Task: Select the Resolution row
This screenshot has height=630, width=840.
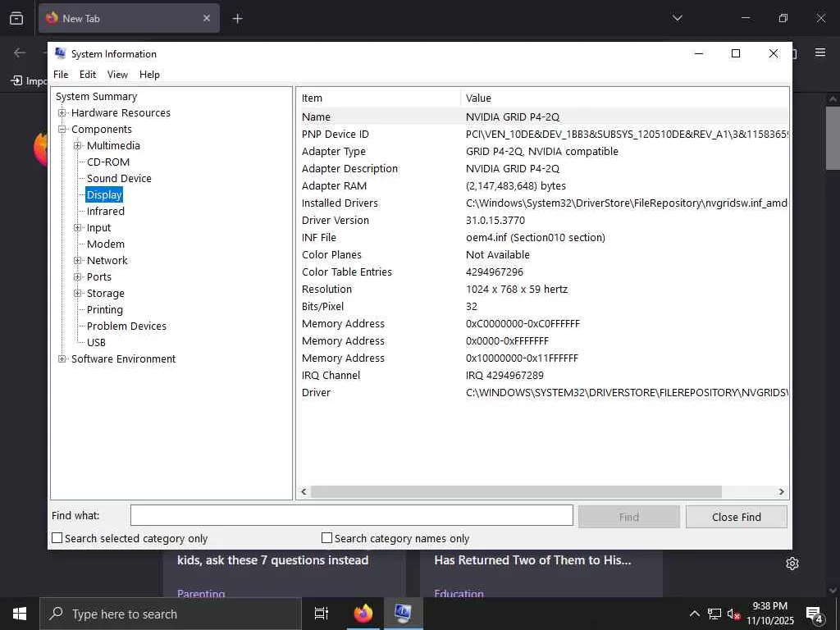Action: tap(542, 290)
